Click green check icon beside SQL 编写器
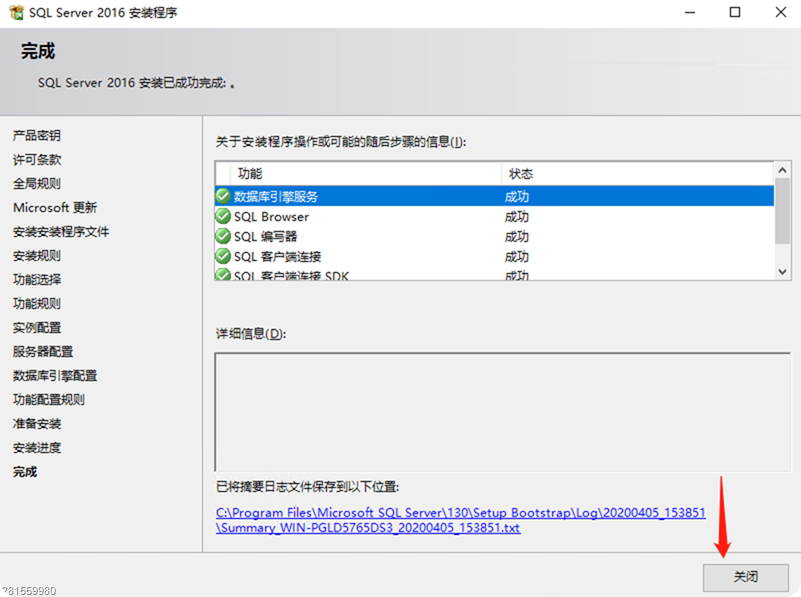 pyautogui.click(x=223, y=236)
